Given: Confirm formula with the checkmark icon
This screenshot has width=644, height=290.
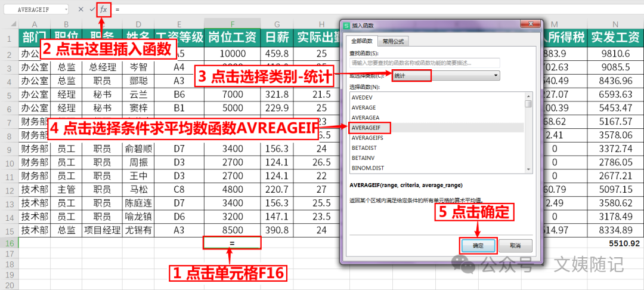Looking at the screenshot, I should coord(92,9).
